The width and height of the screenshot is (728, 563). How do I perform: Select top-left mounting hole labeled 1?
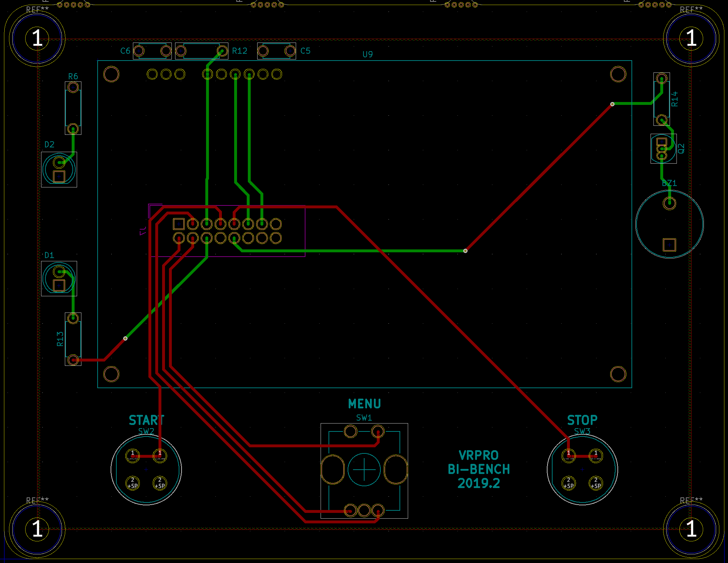click(x=37, y=38)
